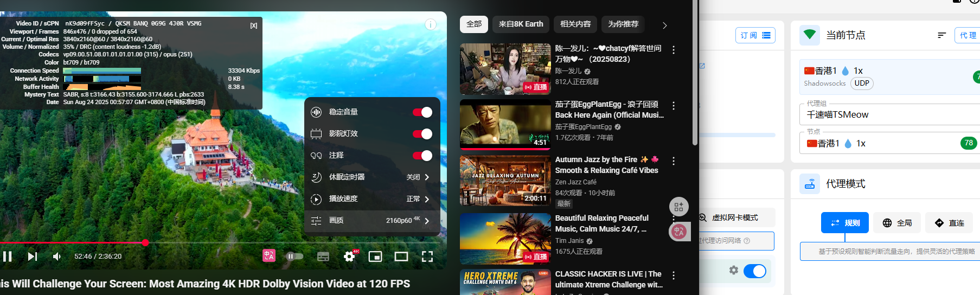Toggle 注释 annotations switch
Screen dimensions: 980x295
point(422,156)
